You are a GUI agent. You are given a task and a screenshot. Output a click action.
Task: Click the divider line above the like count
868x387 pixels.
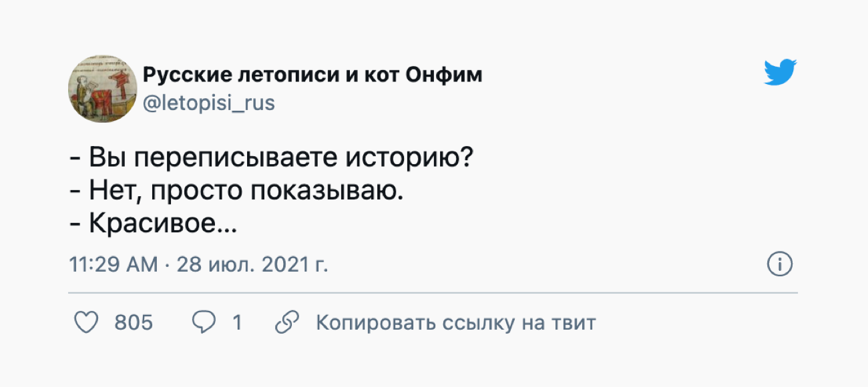point(433,293)
